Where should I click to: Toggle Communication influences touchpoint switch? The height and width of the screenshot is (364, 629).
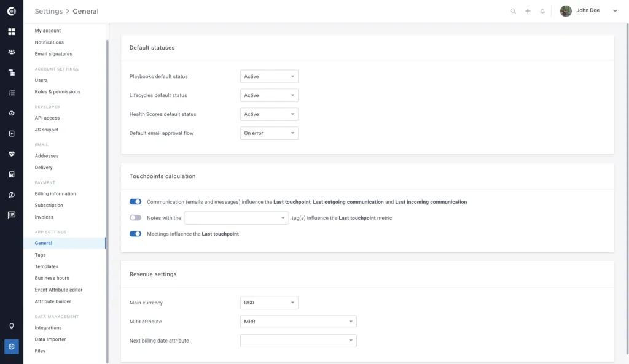pyautogui.click(x=136, y=202)
